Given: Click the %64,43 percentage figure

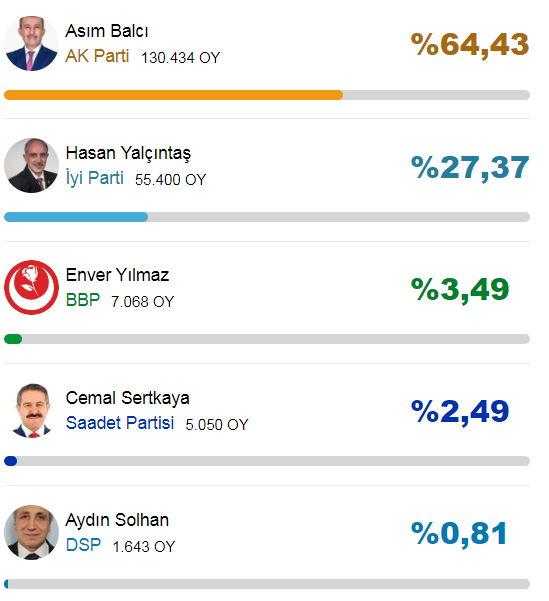Looking at the screenshot, I should pos(470,45).
